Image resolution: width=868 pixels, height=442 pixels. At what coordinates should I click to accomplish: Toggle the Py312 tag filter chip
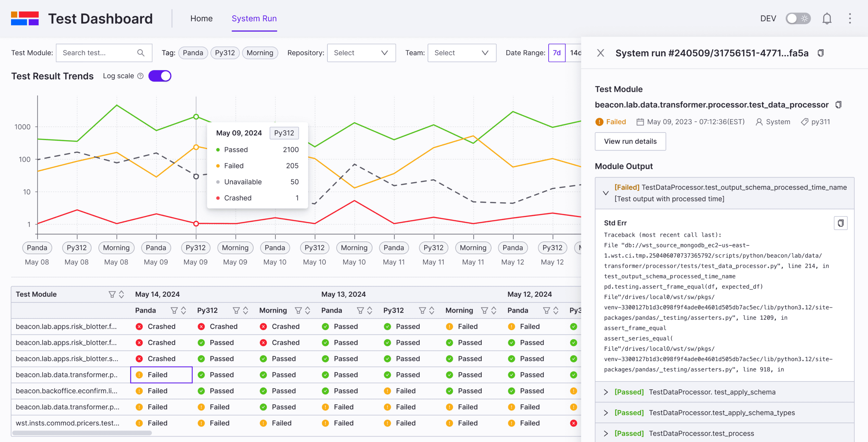[x=225, y=53]
